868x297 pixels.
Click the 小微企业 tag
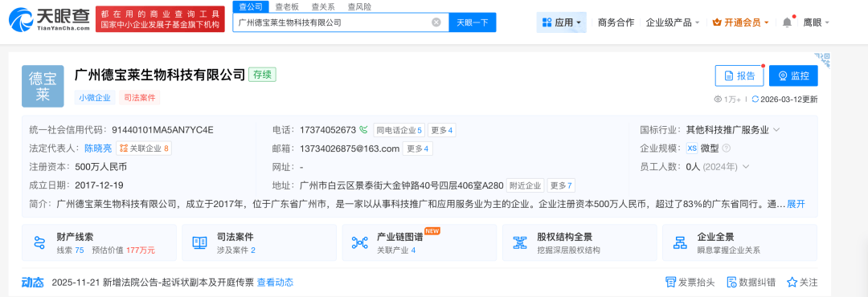coord(95,98)
